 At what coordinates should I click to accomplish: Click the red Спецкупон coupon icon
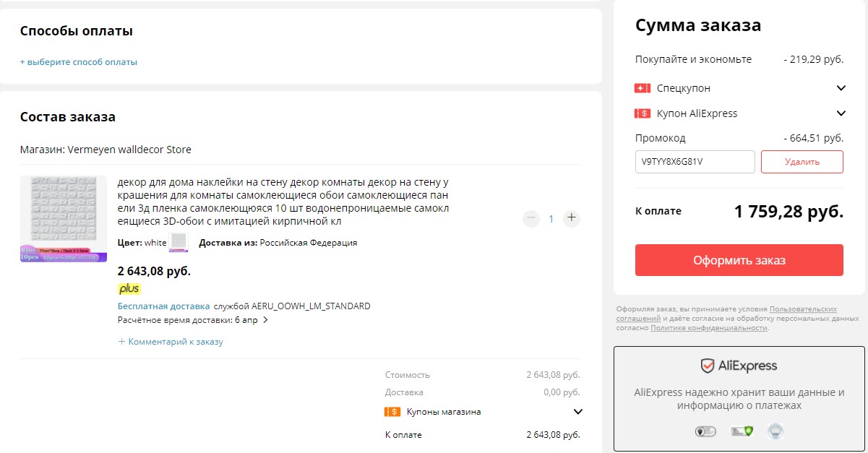click(x=643, y=88)
